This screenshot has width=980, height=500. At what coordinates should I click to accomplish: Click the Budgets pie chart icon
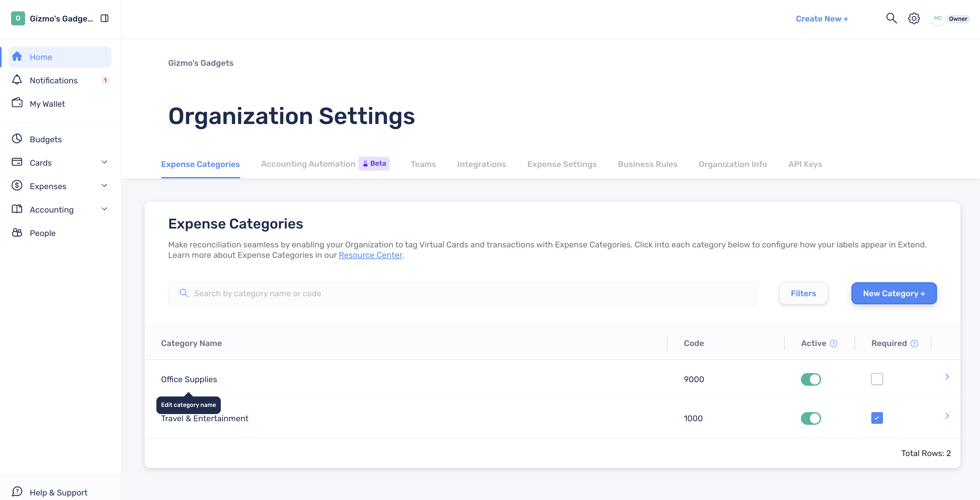[17, 139]
